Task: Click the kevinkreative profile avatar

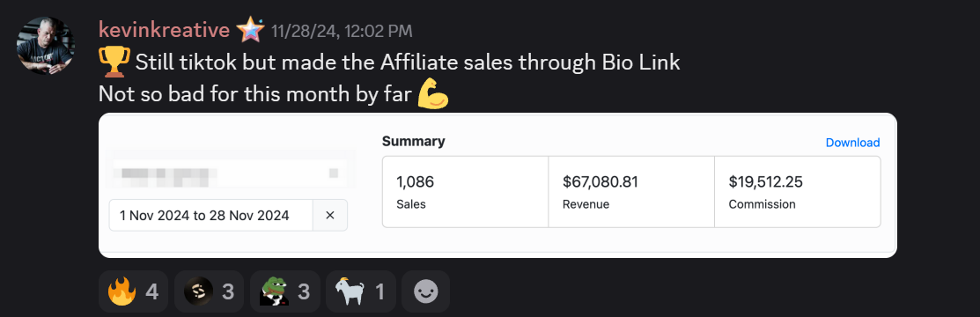Action: (46, 46)
